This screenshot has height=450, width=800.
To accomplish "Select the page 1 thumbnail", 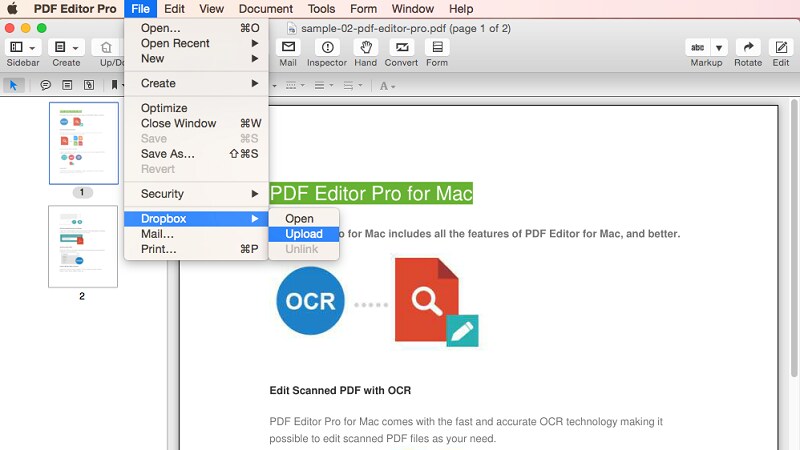I will click(84, 143).
